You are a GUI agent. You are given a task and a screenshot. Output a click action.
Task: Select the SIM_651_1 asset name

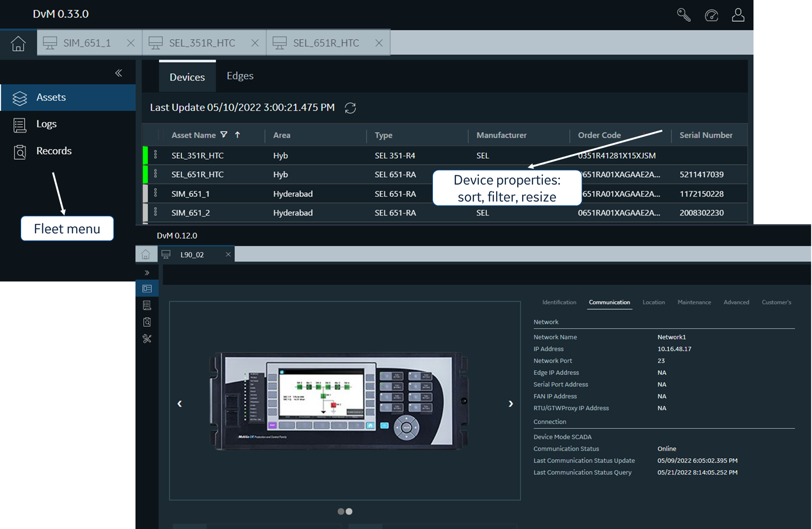[190, 194]
